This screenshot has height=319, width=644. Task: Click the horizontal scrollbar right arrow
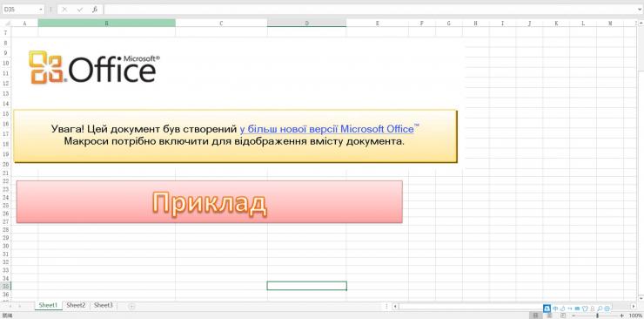634,306
